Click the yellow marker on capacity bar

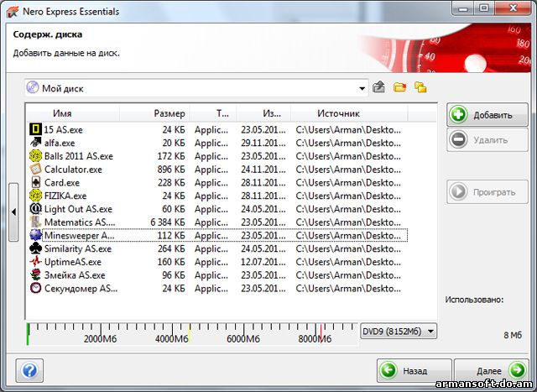pyautogui.click(x=190, y=333)
